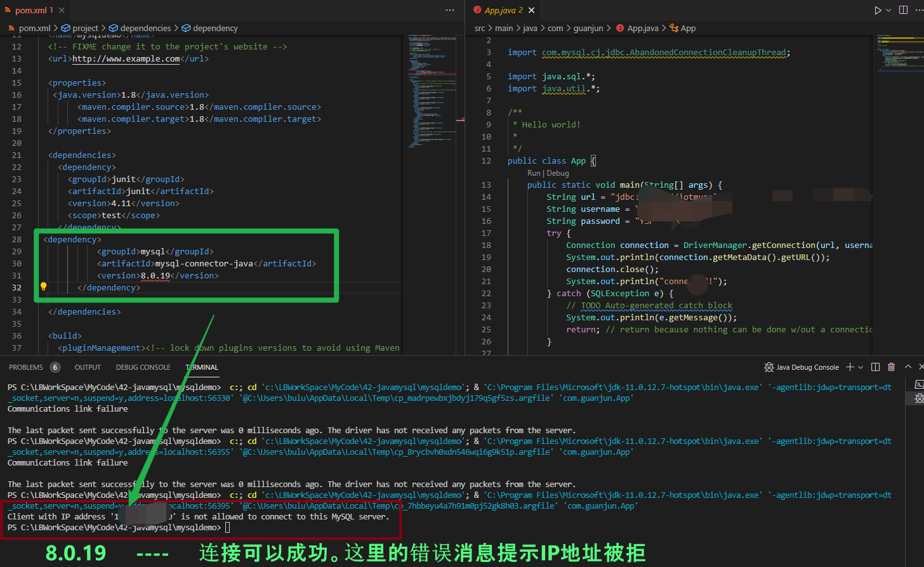Open the terminal launch profile dropdown

861,367
